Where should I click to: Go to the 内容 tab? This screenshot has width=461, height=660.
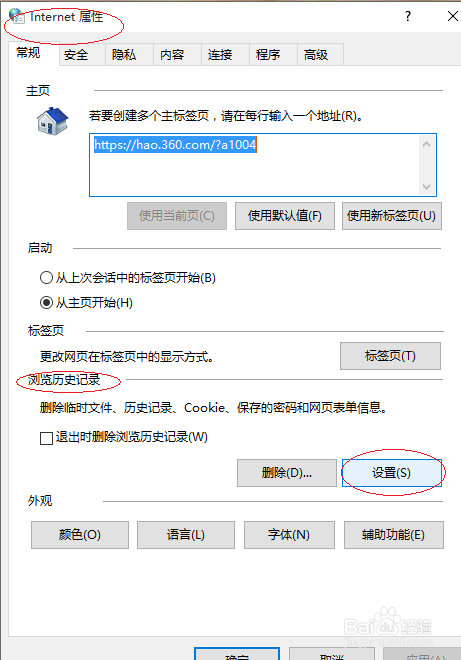coord(172,55)
